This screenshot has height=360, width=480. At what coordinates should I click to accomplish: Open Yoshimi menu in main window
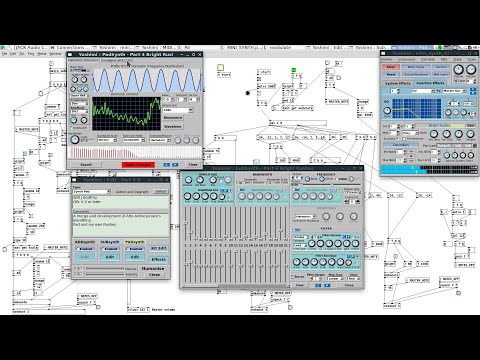click(x=386, y=59)
